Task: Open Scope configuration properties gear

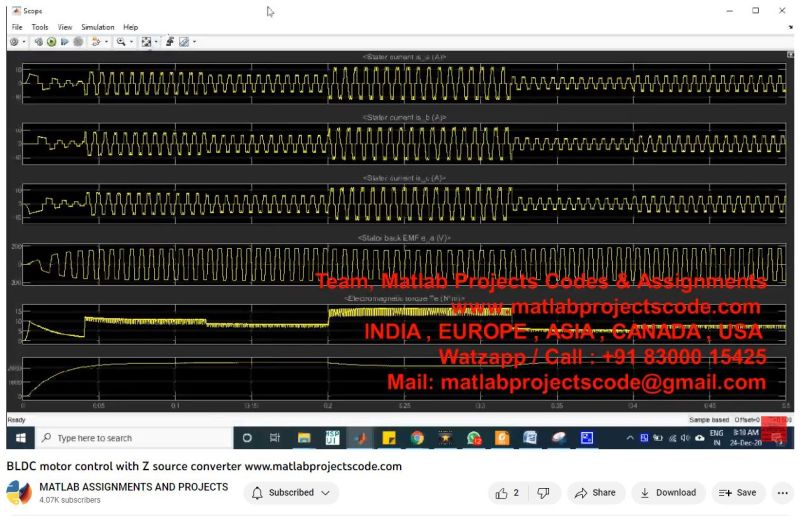Action: pos(14,42)
